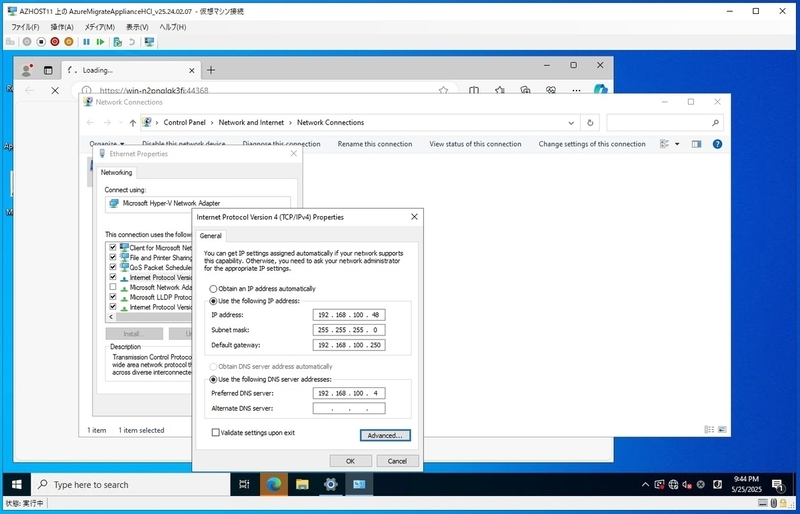Screen dimensions: 800x514
Task: Click the Alternate DNS server field
Action: coord(349,408)
